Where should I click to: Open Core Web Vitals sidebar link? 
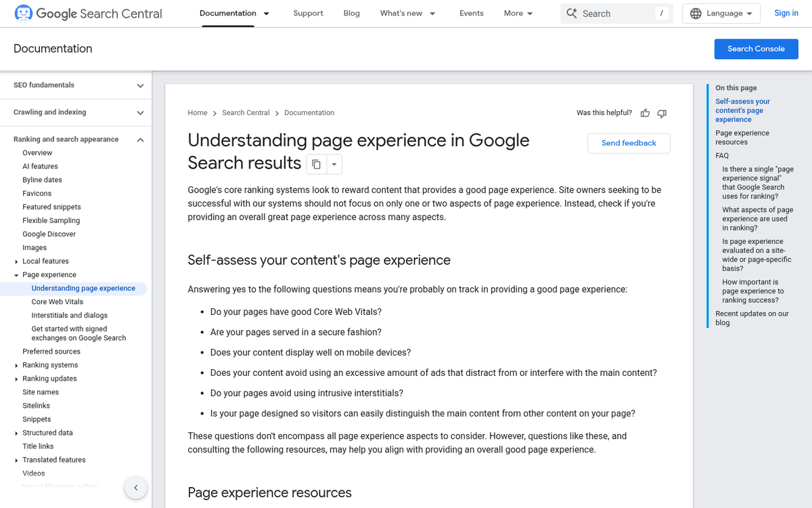pos(58,302)
